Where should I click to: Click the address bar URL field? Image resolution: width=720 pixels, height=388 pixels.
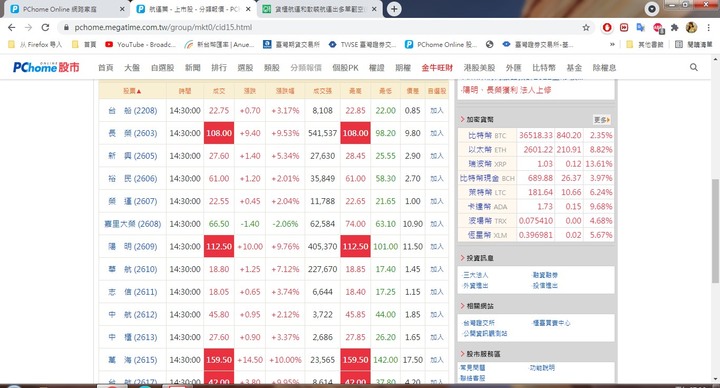coord(321,28)
